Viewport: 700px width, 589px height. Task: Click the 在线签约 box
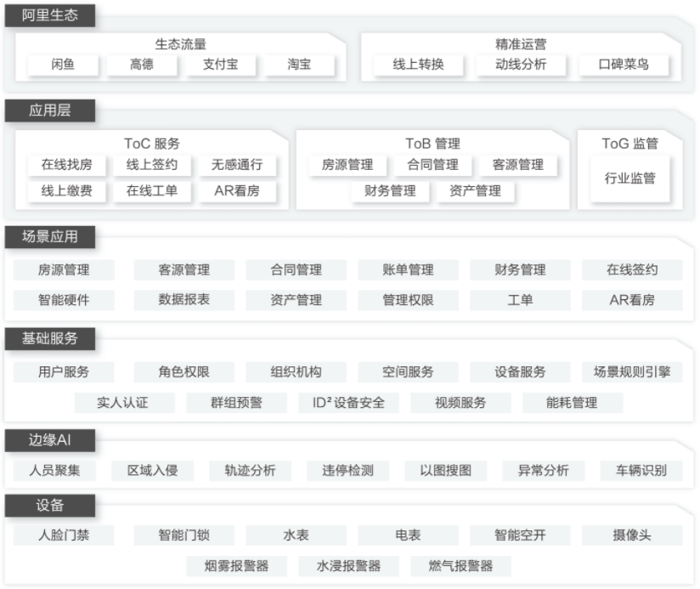pos(633,270)
